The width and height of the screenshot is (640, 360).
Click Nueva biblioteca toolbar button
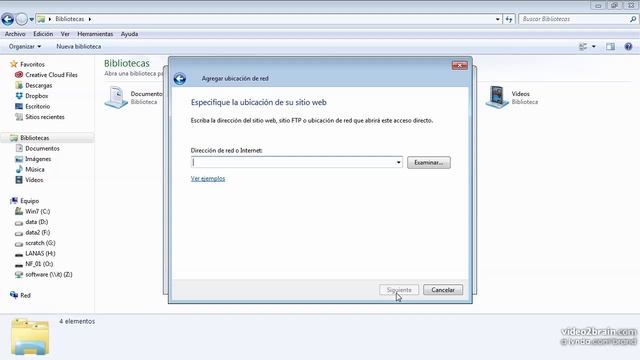pos(78,47)
